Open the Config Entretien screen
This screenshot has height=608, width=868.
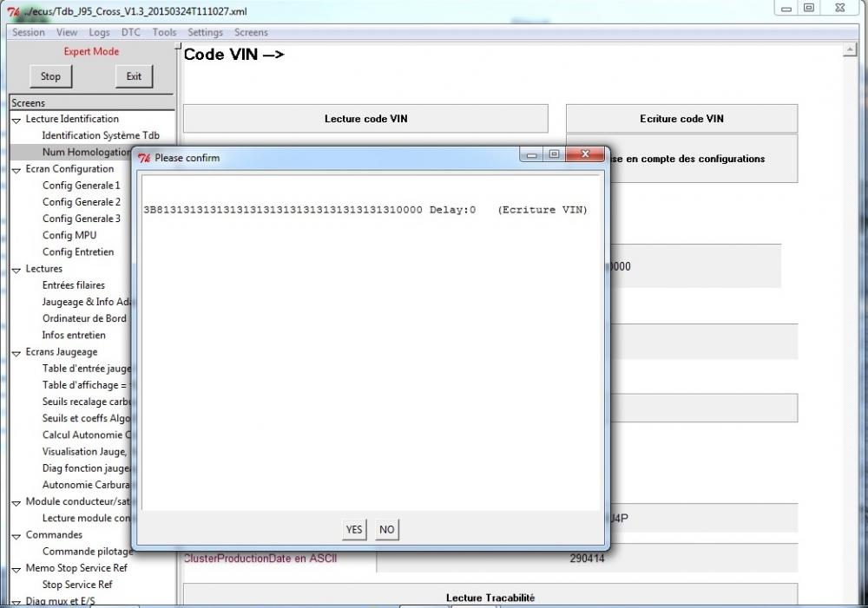tap(78, 252)
